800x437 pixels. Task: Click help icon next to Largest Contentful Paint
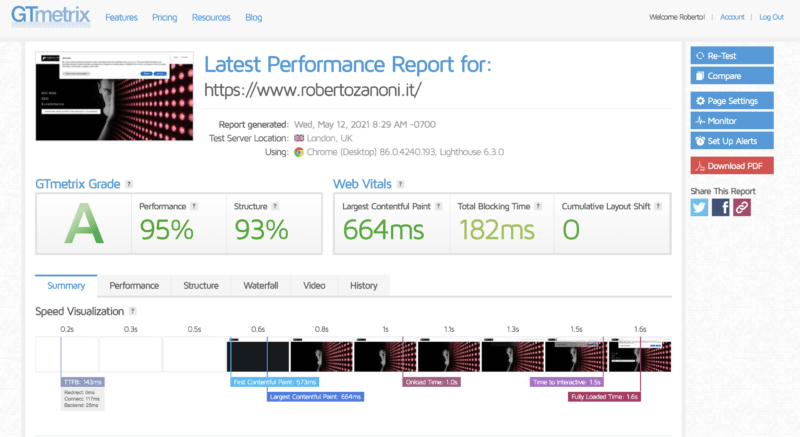tap(438, 206)
